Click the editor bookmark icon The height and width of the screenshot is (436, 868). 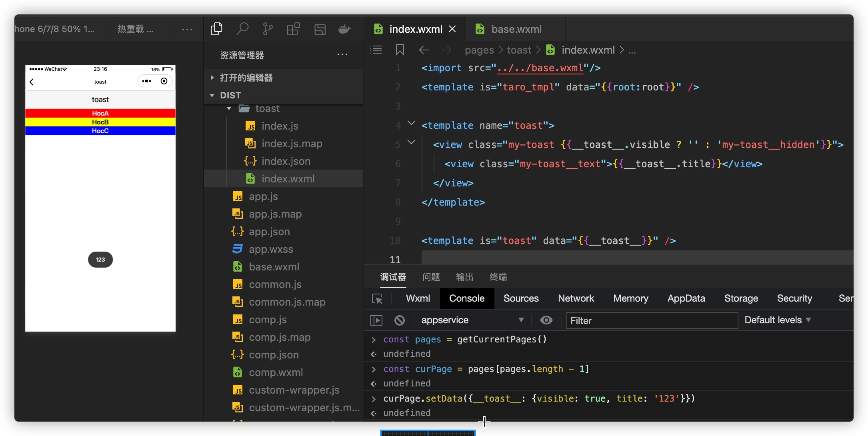pyautogui.click(x=400, y=50)
